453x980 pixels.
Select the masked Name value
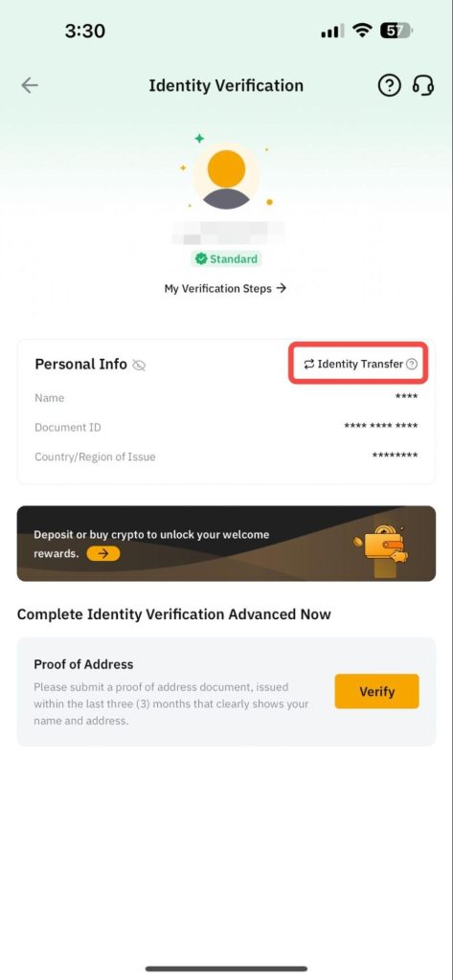406,397
